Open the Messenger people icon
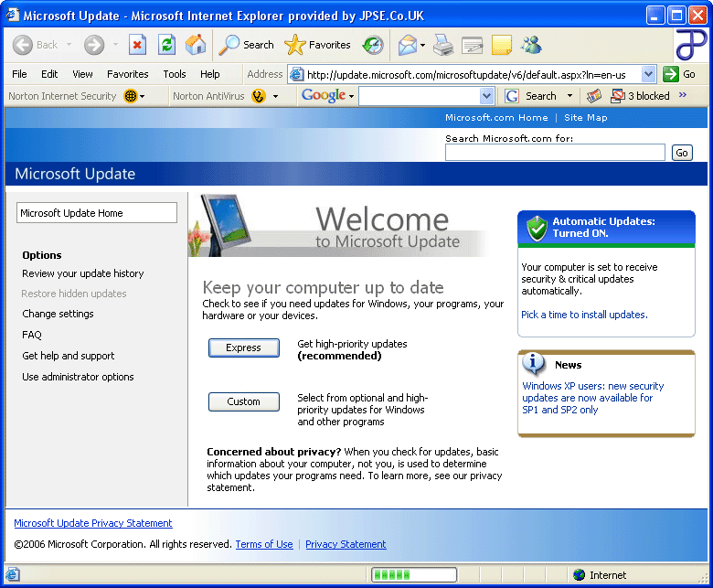 coord(531,45)
